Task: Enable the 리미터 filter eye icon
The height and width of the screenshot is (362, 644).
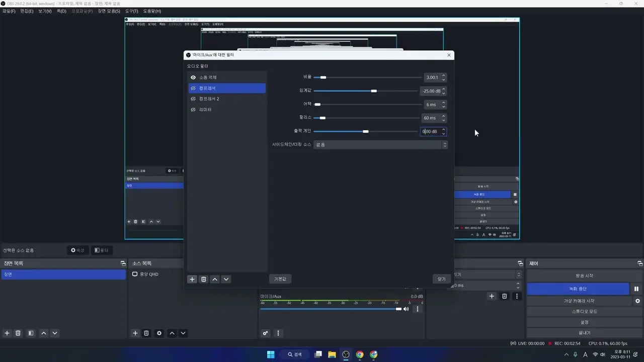Action: [193, 110]
